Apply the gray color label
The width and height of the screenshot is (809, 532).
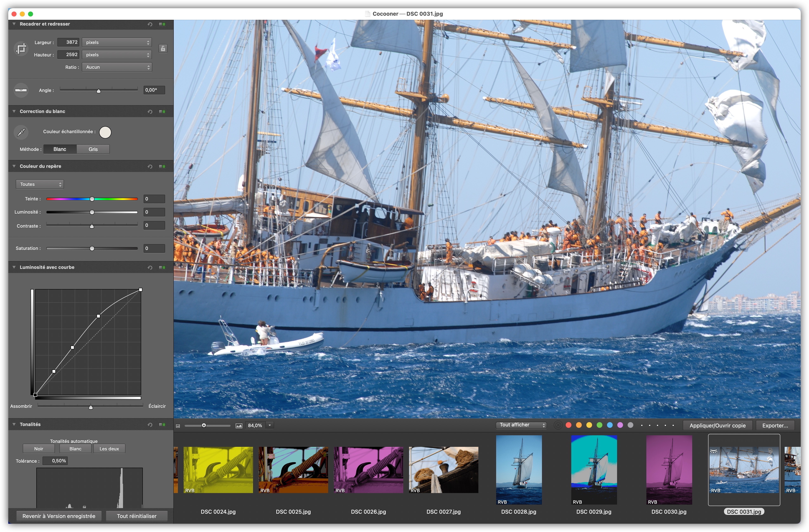tap(630, 425)
